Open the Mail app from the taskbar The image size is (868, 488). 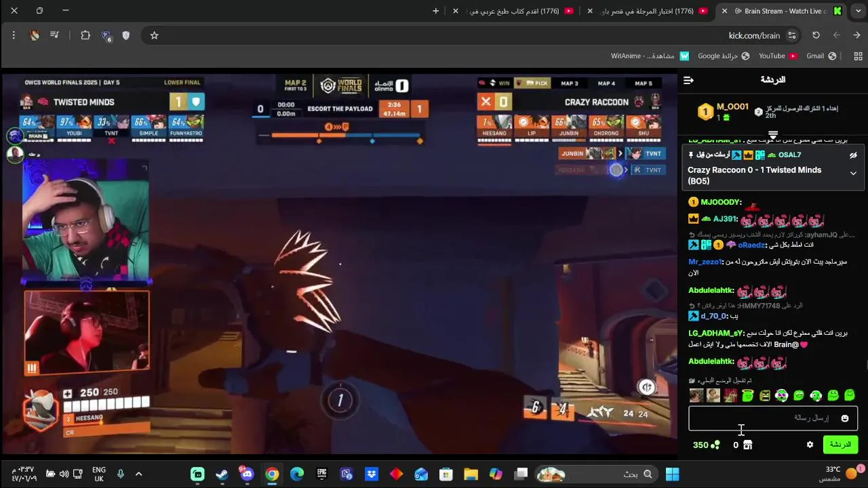click(x=421, y=474)
